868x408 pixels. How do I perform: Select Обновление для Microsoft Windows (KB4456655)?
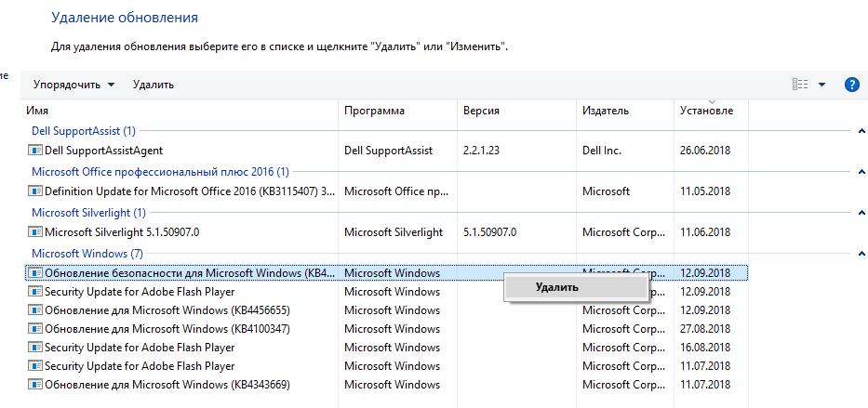[167, 310]
